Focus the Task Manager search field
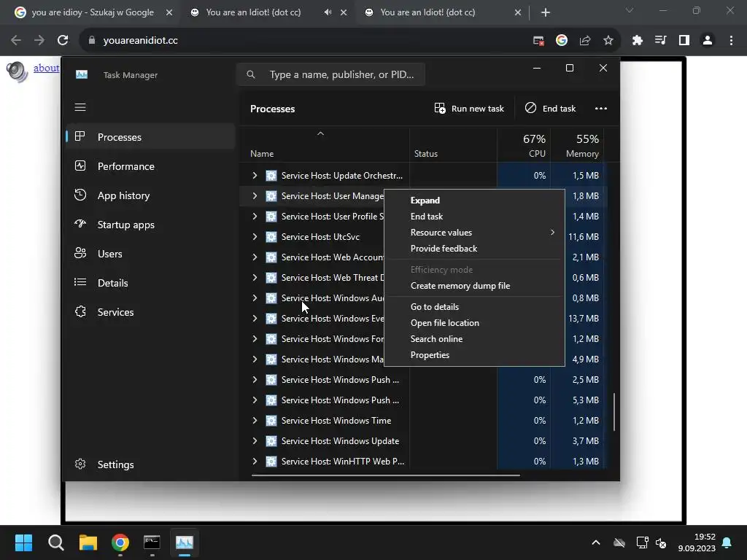Image resolution: width=747 pixels, height=560 pixels. [x=331, y=74]
